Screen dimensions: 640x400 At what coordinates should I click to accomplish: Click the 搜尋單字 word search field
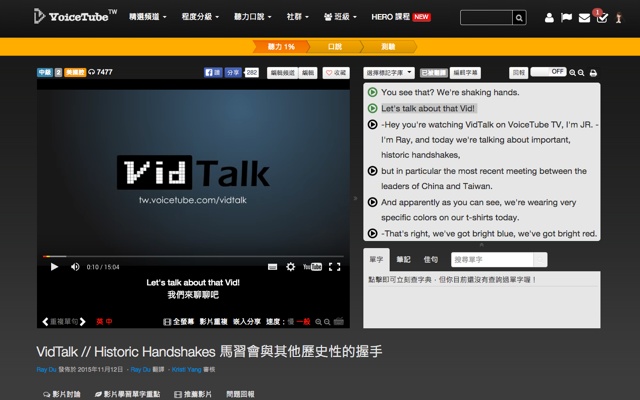492,260
